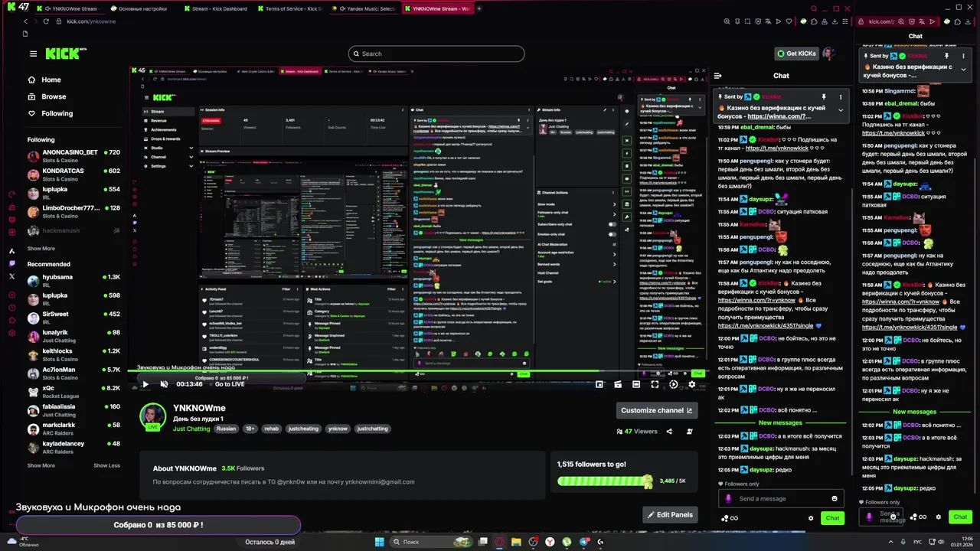The image size is (980, 551).
Task: Focus the Kick Search field
Action: (436, 54)
